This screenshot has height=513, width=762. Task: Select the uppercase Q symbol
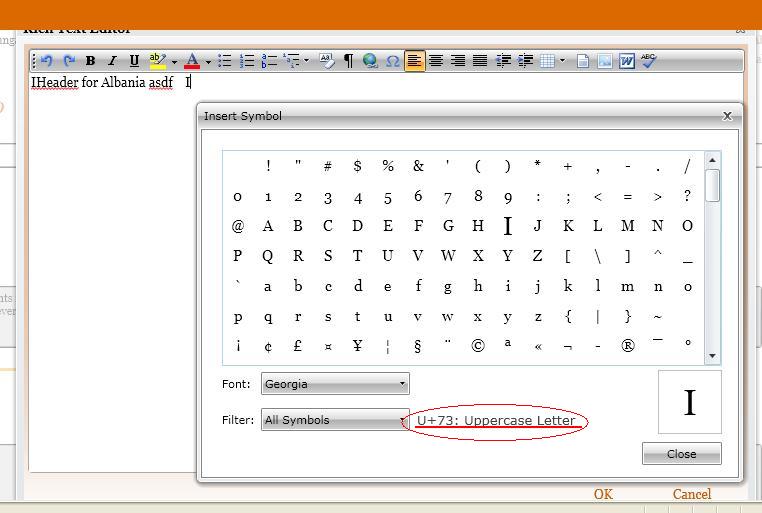(268, 256)
